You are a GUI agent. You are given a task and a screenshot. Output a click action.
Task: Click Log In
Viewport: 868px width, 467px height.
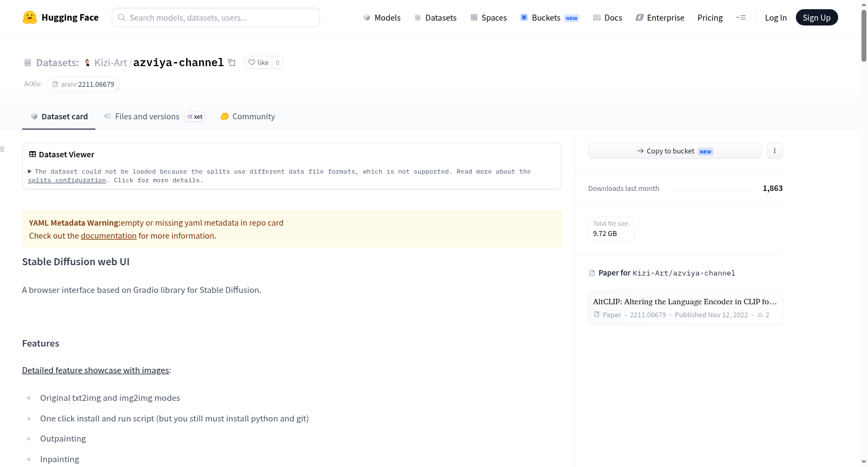point(776,17)
